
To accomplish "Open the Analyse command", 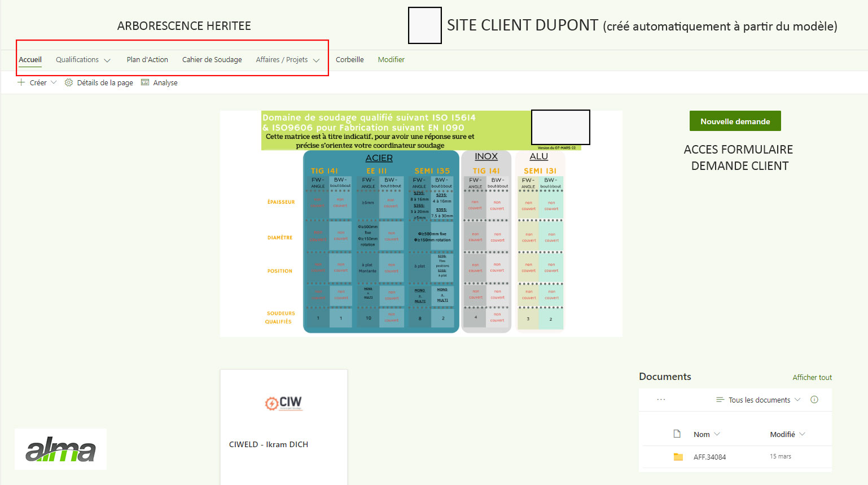I will tap(165, 83).
